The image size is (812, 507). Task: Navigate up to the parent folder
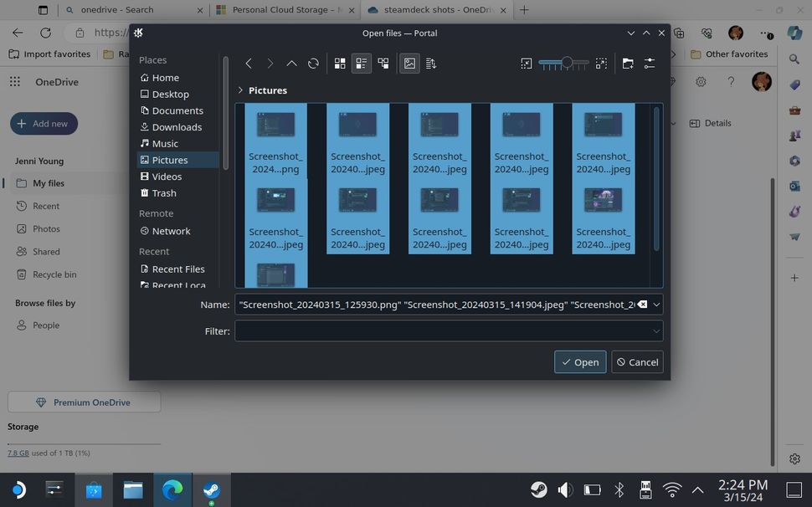coord(291,64)
